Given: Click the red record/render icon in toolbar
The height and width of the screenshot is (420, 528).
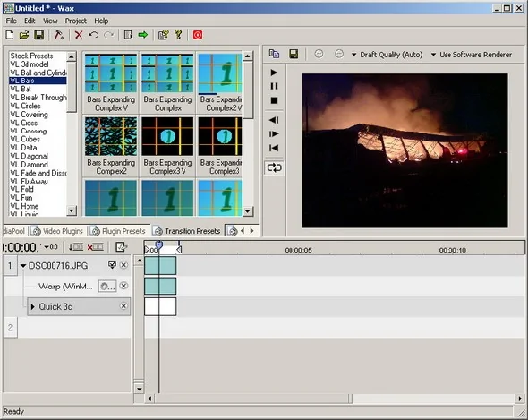Looking at the screenshot, I should (198, 35).
